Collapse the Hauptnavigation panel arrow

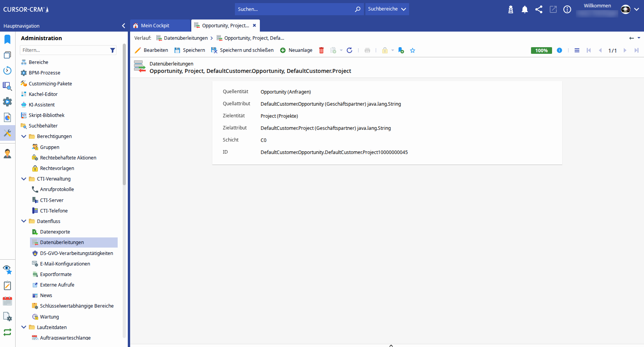tap(124, 26)
